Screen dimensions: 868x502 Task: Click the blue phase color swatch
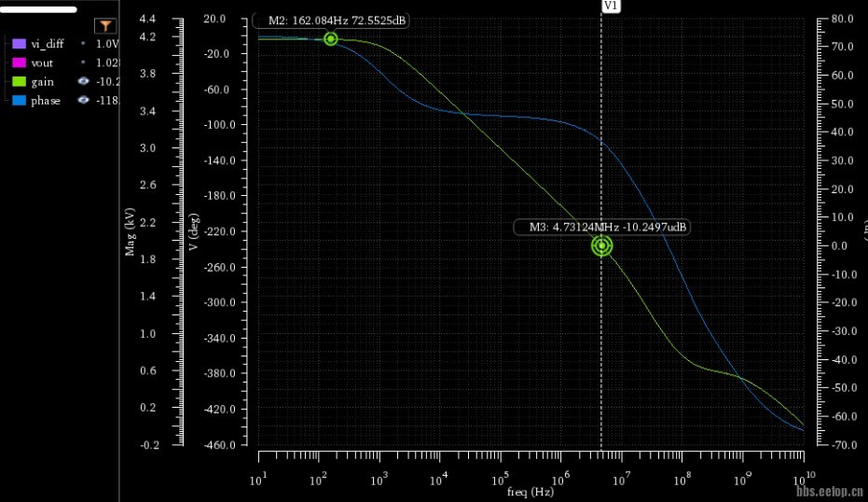[19, 100]
